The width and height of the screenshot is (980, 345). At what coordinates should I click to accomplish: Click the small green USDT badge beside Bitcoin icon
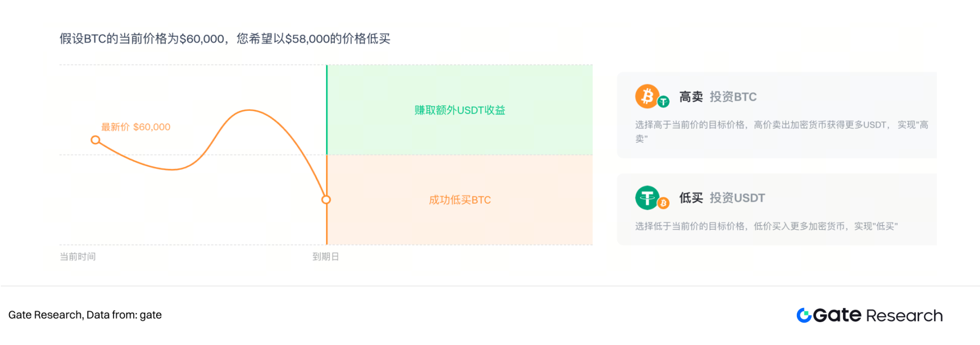(x=663, y=102)
